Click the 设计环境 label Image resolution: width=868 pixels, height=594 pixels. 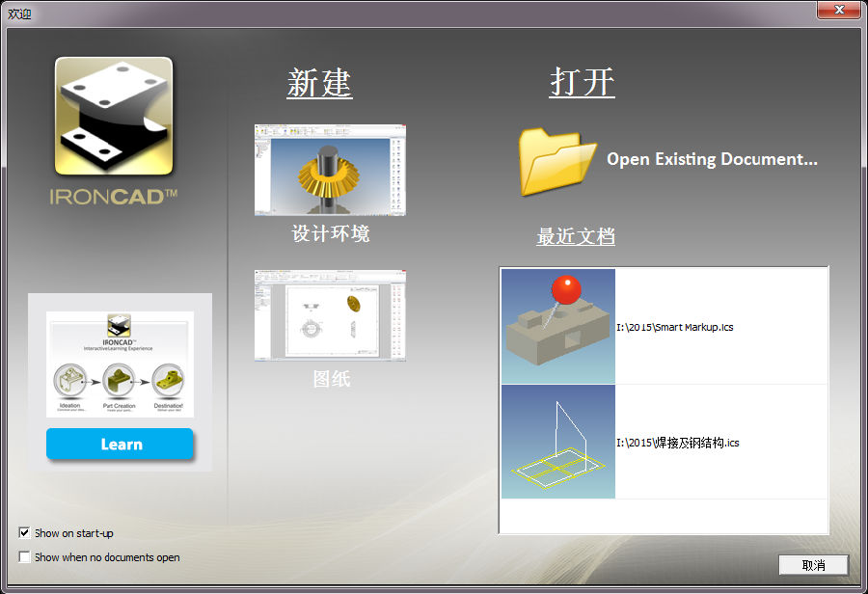[331, 233]
